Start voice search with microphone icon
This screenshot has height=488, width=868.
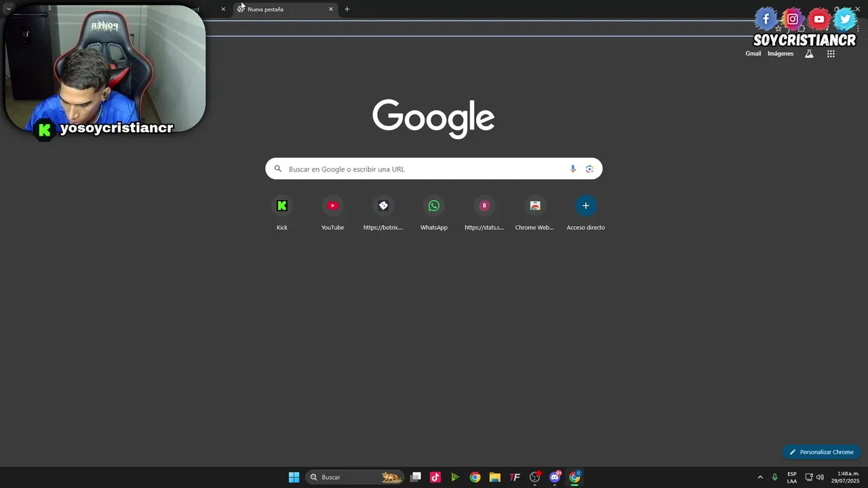click(573, 169)
